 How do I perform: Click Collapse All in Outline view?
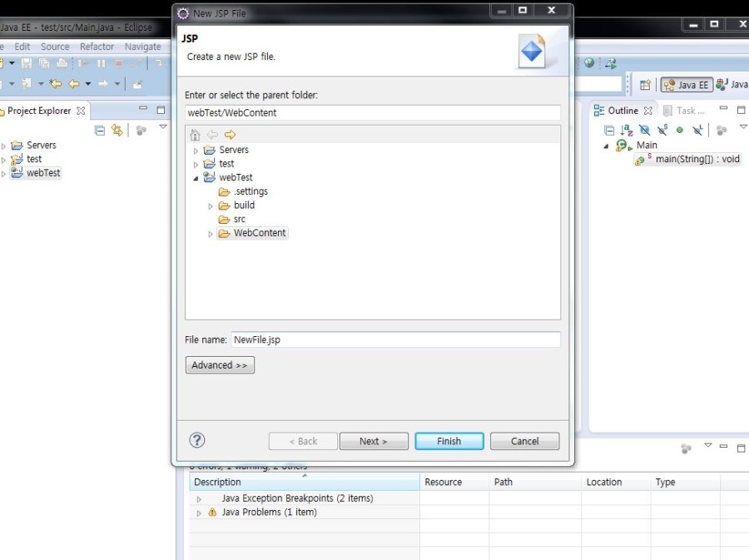pos(609,130)
